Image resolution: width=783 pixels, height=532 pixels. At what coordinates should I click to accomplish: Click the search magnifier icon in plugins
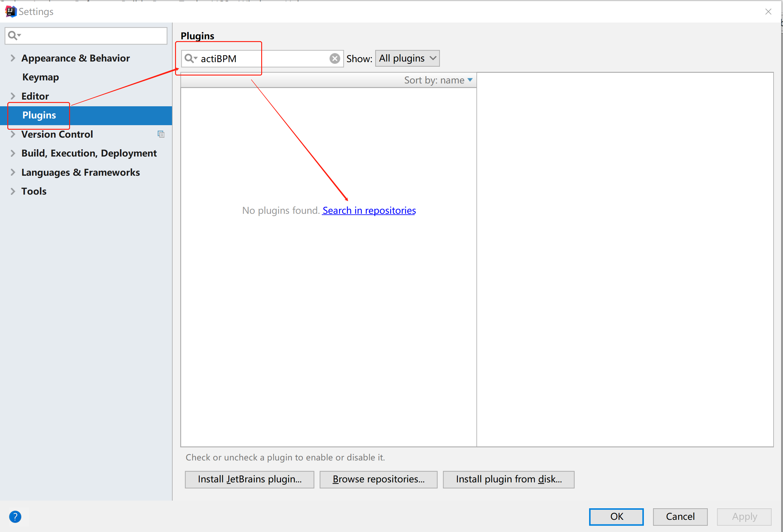[x=190, y=58]
